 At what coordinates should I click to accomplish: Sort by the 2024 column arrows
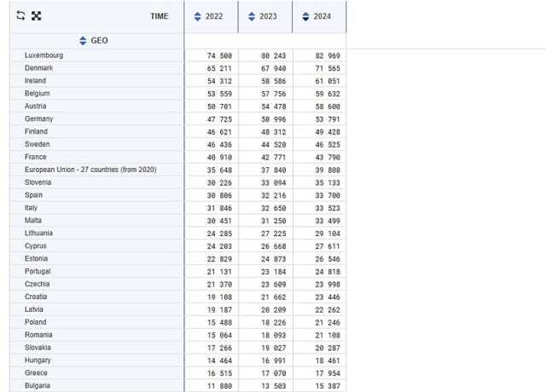point(305,17)
